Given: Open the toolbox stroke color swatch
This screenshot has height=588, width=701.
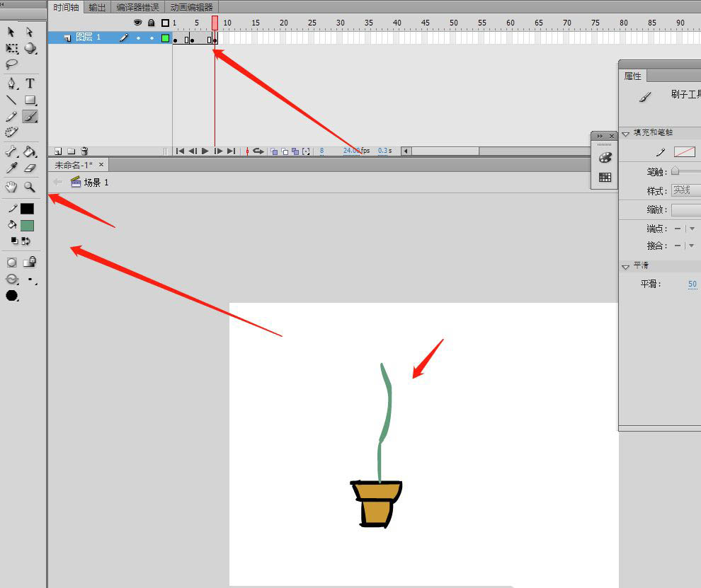Looking at the screenshot, I should coord(27,209).
